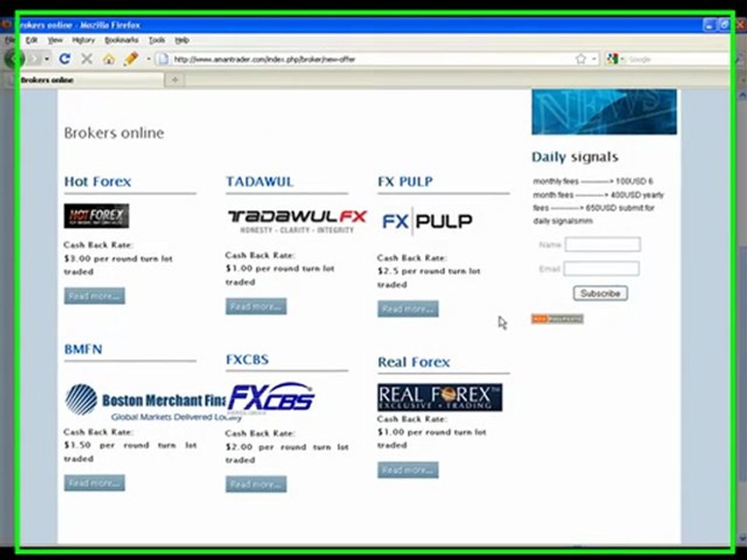Open the Help menu
Screen dimensions: 747x560
[182, 40]
